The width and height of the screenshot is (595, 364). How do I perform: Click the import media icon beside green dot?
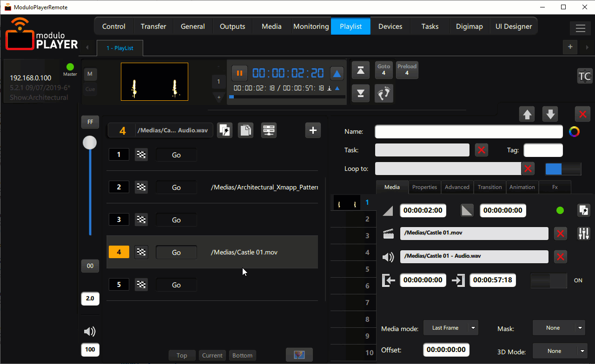click(583, 210)
